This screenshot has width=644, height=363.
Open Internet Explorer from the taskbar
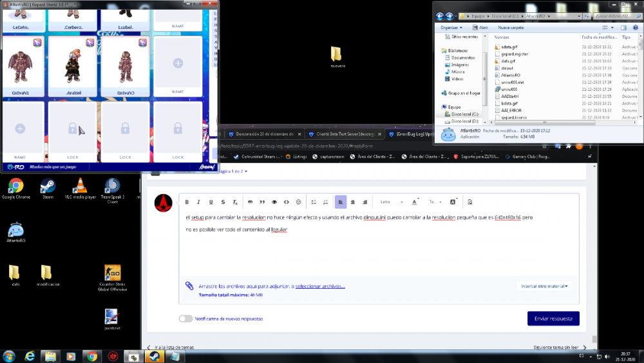point(30,356)
